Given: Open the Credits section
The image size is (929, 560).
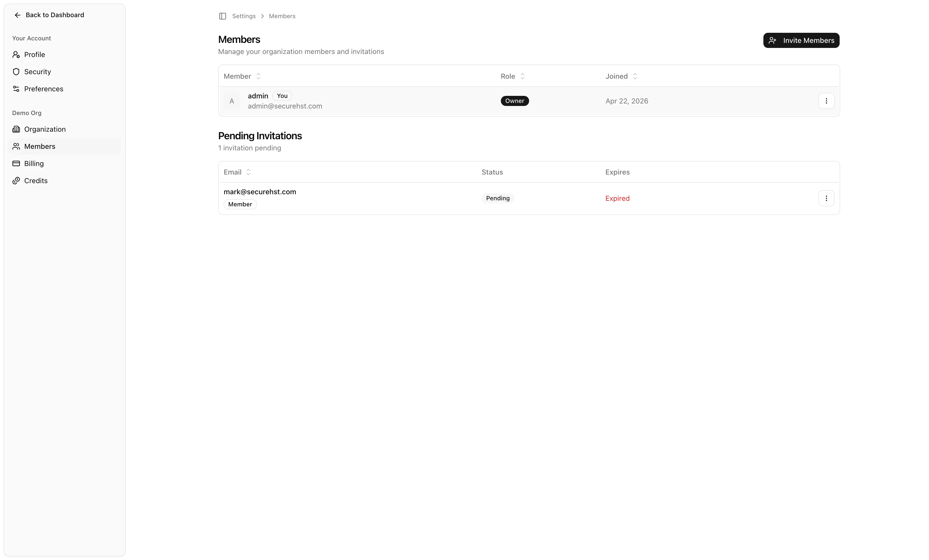Looking at the screenshot, I should (x=64, y=181).
